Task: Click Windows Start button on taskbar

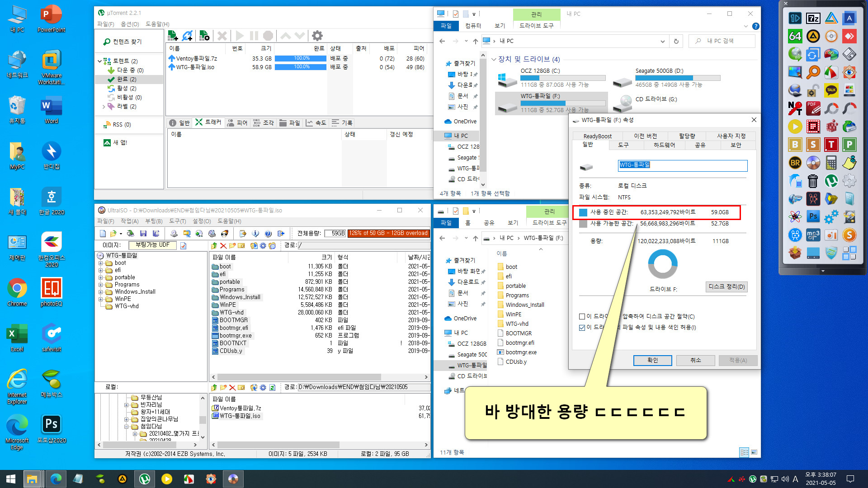Action: (x=11, y=479)
